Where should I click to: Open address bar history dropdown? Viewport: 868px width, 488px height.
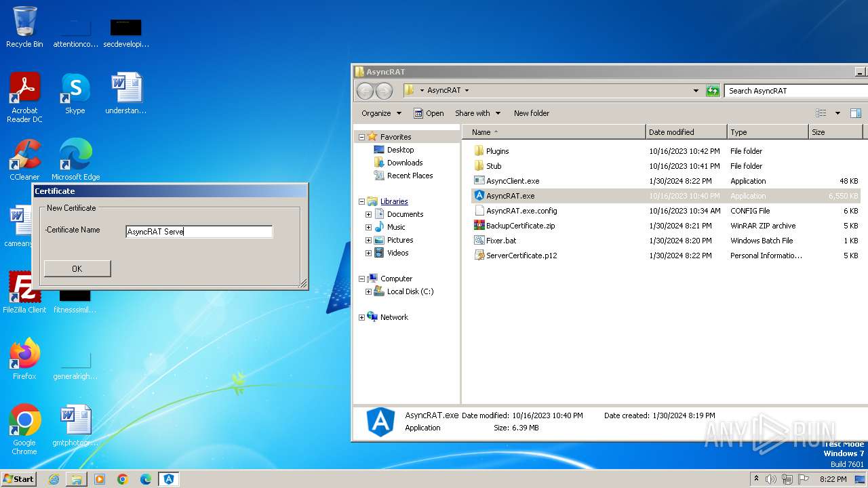696,91
